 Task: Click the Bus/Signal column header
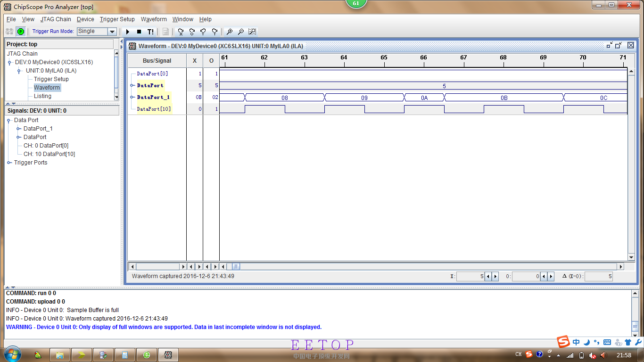(157, 61)
